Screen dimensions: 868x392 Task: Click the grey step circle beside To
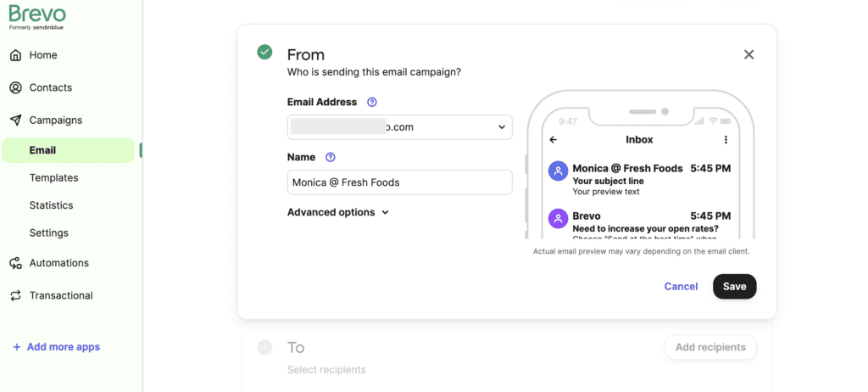coord(264,347)
